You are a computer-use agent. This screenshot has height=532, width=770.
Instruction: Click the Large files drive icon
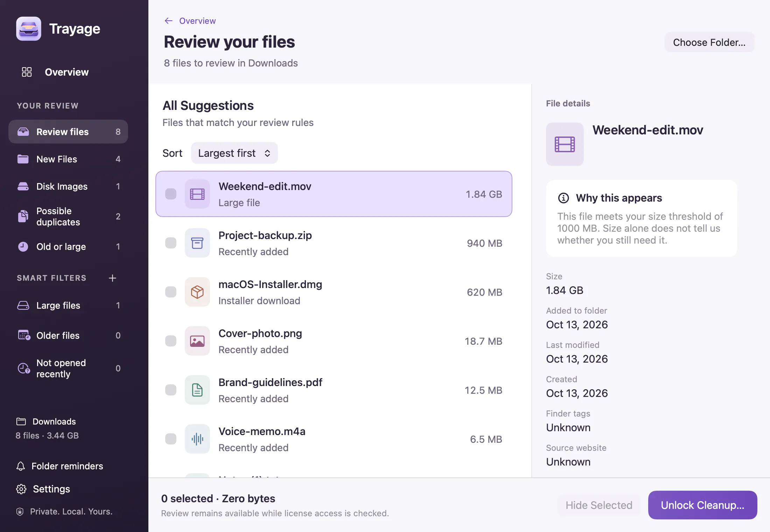(23, 305)
